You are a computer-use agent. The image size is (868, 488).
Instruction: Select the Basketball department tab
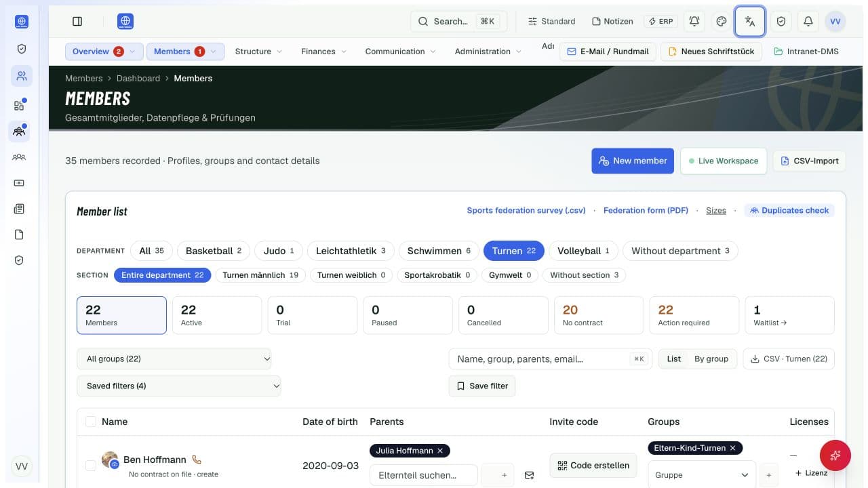[x=214, y=251]
